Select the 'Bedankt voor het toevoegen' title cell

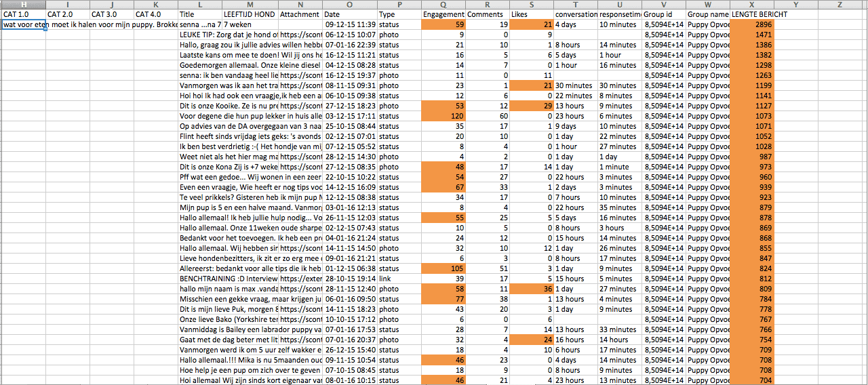[x=199, y=239]
